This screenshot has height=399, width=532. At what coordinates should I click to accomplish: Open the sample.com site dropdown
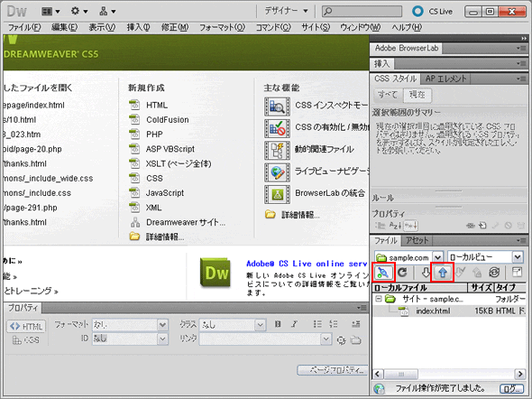[x=437, y=257]
